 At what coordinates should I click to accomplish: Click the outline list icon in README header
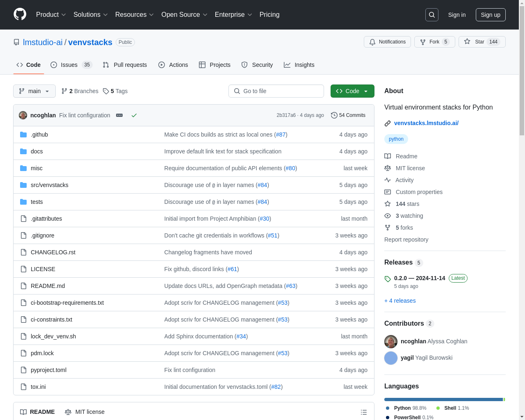[364, 412]
